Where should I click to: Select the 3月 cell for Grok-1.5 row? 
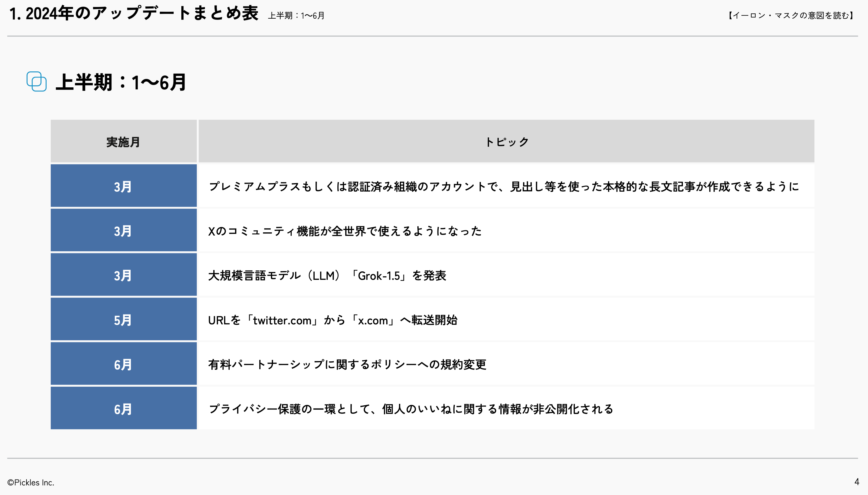pyautogui.click(x=124, y=275)
